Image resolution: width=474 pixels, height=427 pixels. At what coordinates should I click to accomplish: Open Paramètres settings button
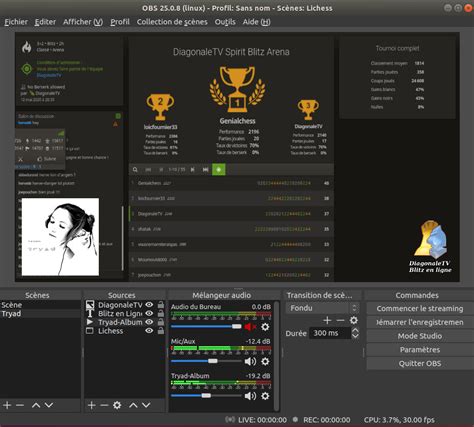click(420, 350)
